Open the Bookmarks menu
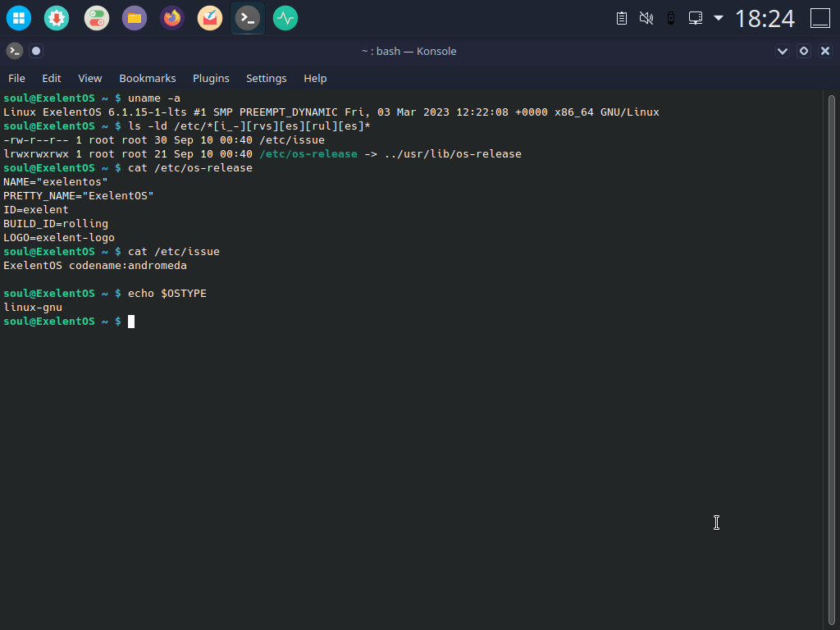This screenshot has height=630, width=840. point(148,78)
